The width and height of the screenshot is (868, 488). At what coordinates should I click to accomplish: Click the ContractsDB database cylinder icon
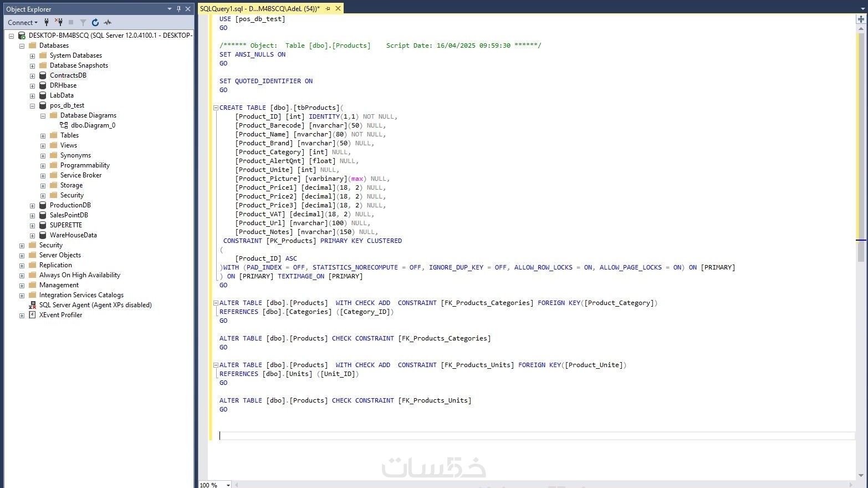coord(43,75)
